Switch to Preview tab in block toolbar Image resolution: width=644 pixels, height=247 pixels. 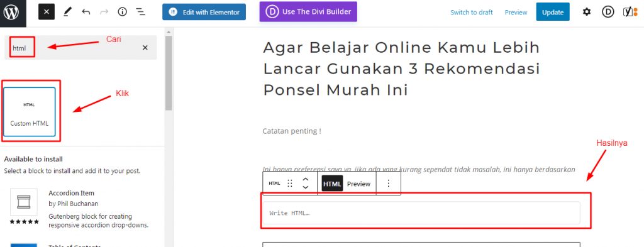pyautogui.click(x=358, y=184)
